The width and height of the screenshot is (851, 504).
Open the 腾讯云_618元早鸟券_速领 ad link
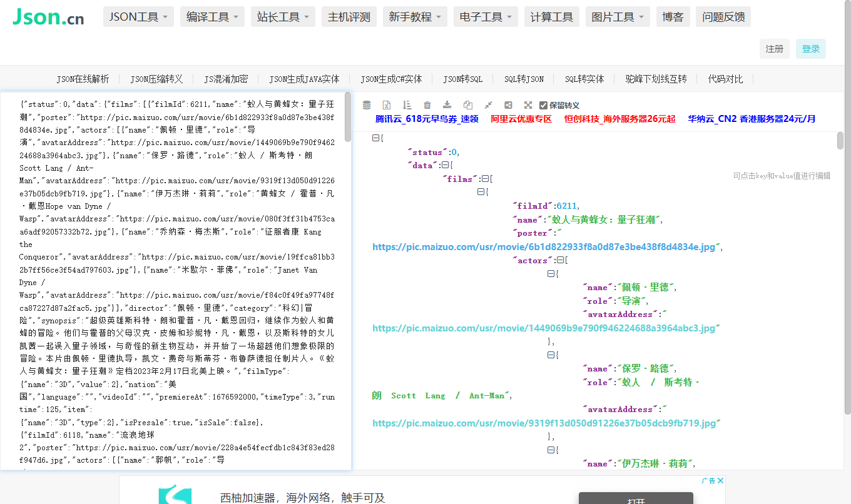pyautogui.click(x=427, y=119)
